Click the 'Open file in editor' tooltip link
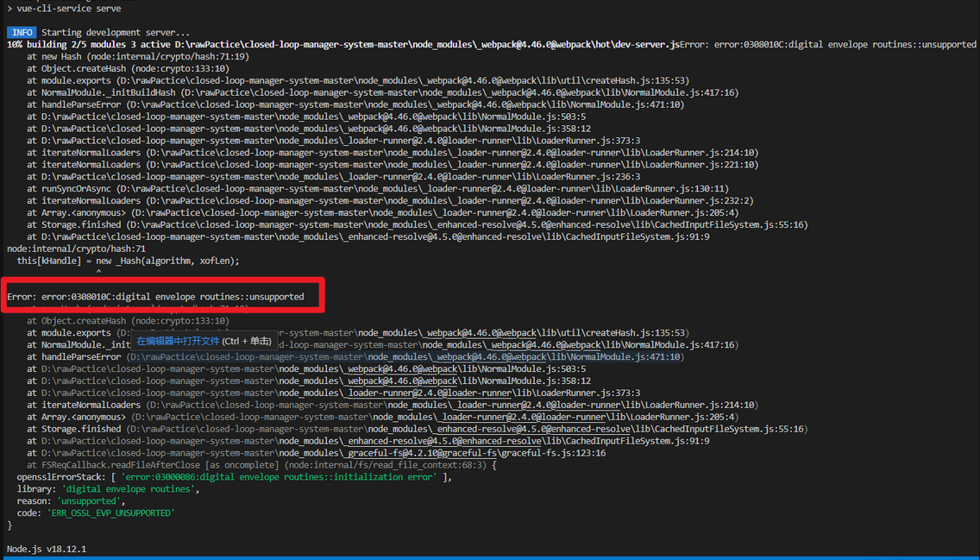 [179, 341]
